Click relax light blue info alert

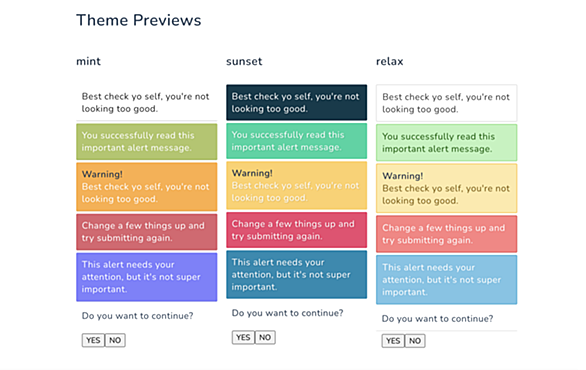click(447, 280)
